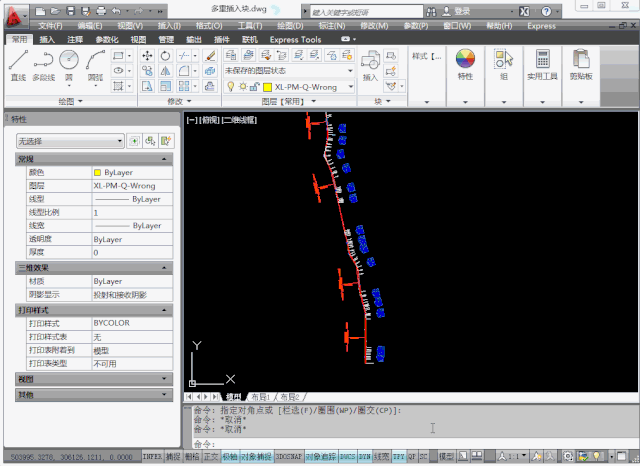Click the command line input field

400,443
